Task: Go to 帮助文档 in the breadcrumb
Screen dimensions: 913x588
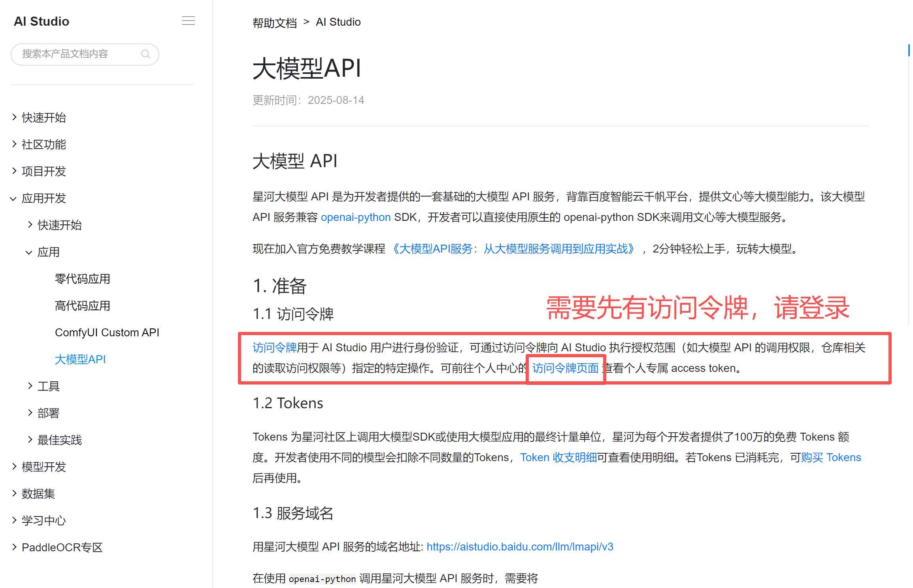Action: pyautogui.click(x=274, y=23)
